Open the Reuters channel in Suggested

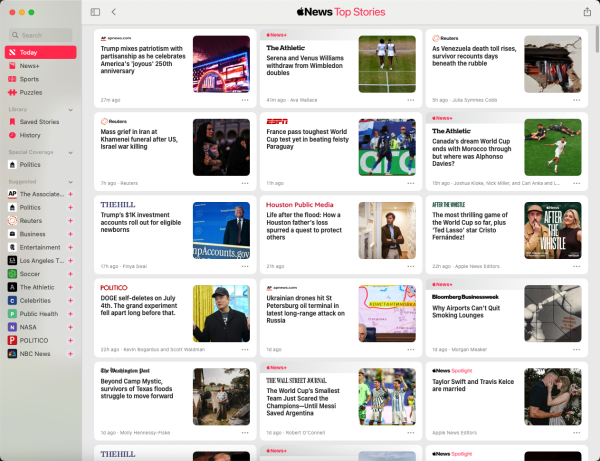(31, 221)
